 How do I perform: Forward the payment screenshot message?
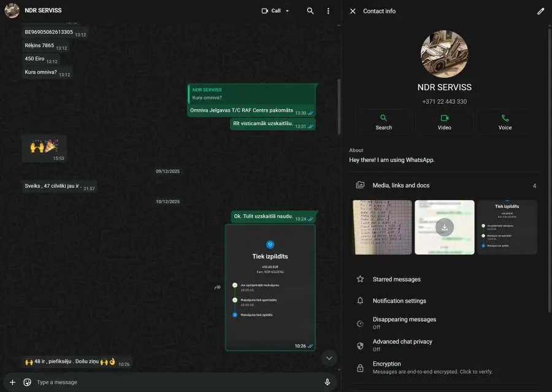click(217, 287)
